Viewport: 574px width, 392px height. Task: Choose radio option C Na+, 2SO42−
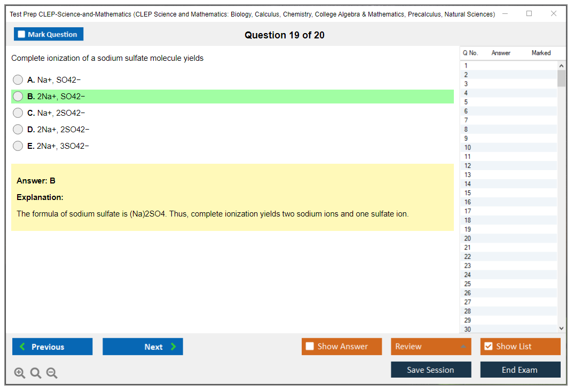click(x=18, y=113)
